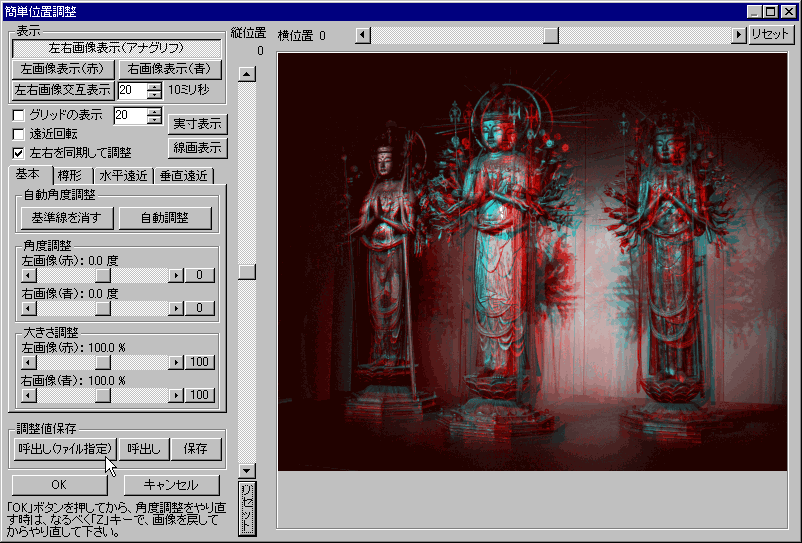Image resolution: width=802 pixels, height=543 pixels.
Task: Click 左画像(赤) angle slider thumb
Action: click(x=103, y=276)
